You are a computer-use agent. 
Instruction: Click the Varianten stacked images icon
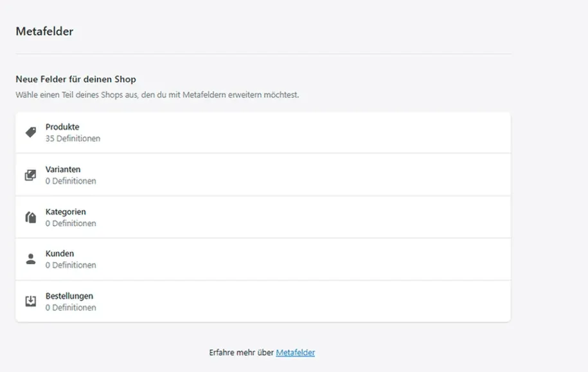tap(30, 175)
